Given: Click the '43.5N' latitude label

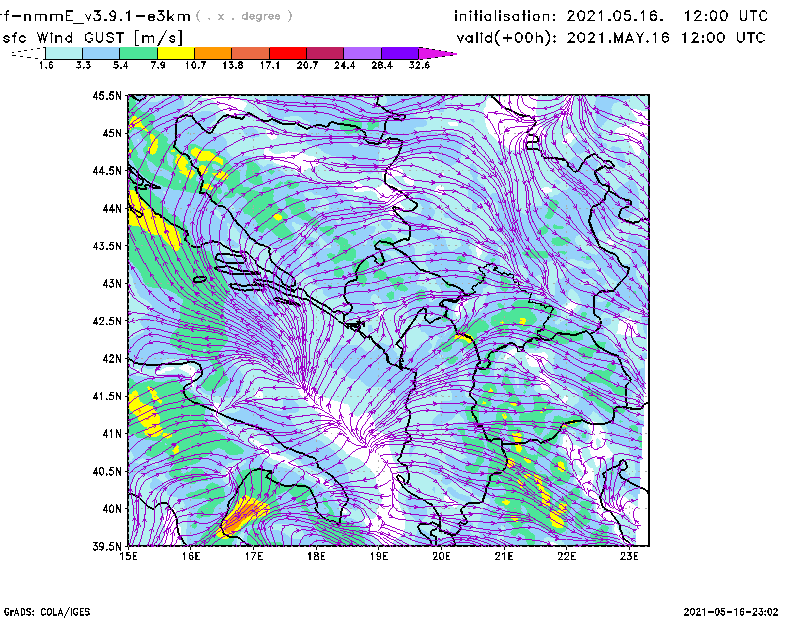Looking at the screenshot, I should (107, 246).
